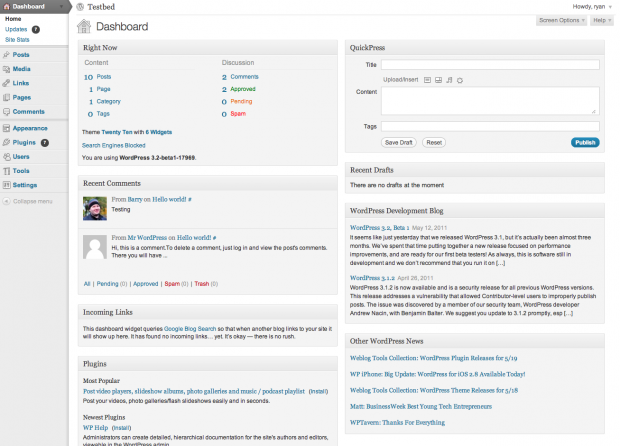Open the Howdy ryan user dropdown

click(x=592, y=7)
